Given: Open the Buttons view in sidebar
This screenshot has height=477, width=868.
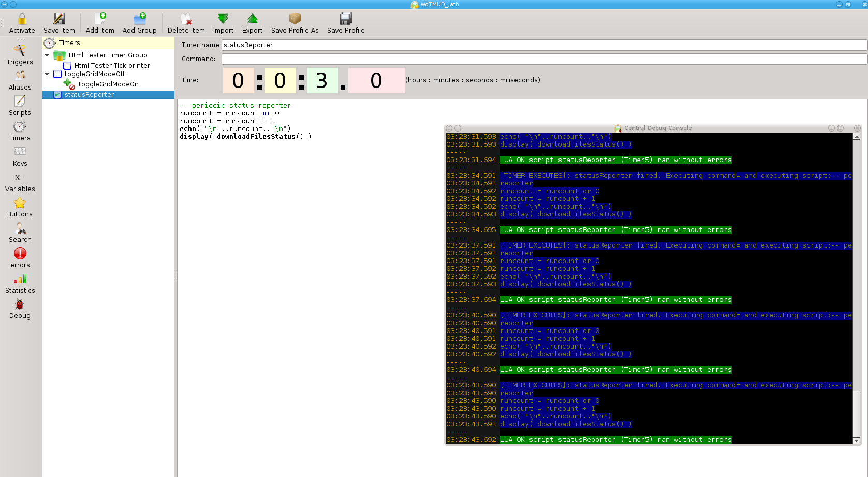Looking at the screenshot, I should (20, 207).
